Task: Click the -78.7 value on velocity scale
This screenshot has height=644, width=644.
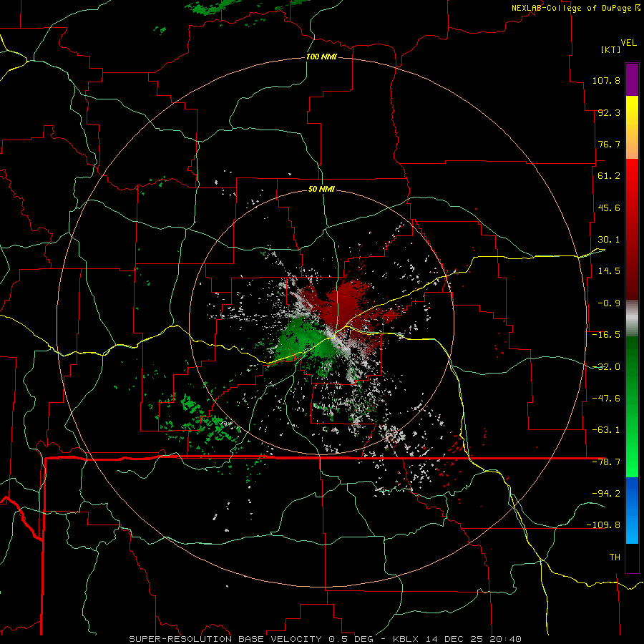Action: (606, 462)
